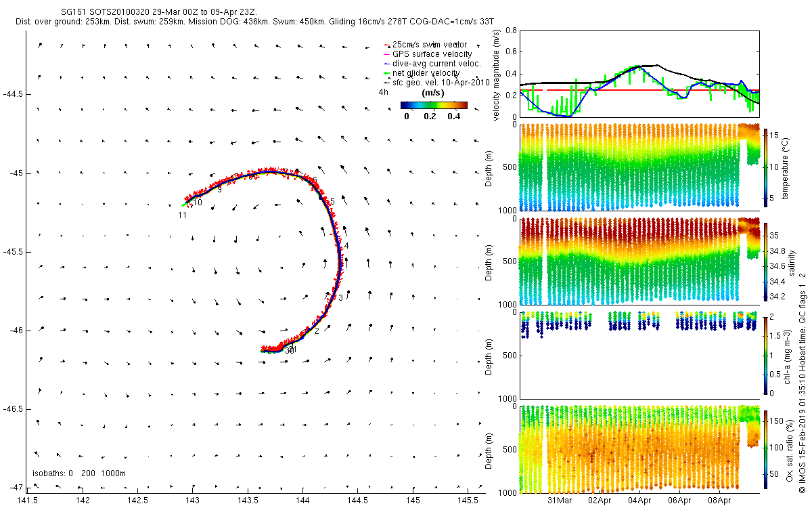Viewport: 812px width, 508px height.
Task: Click the '02Apr' date tick label
Action: click(x=600, y=501)
